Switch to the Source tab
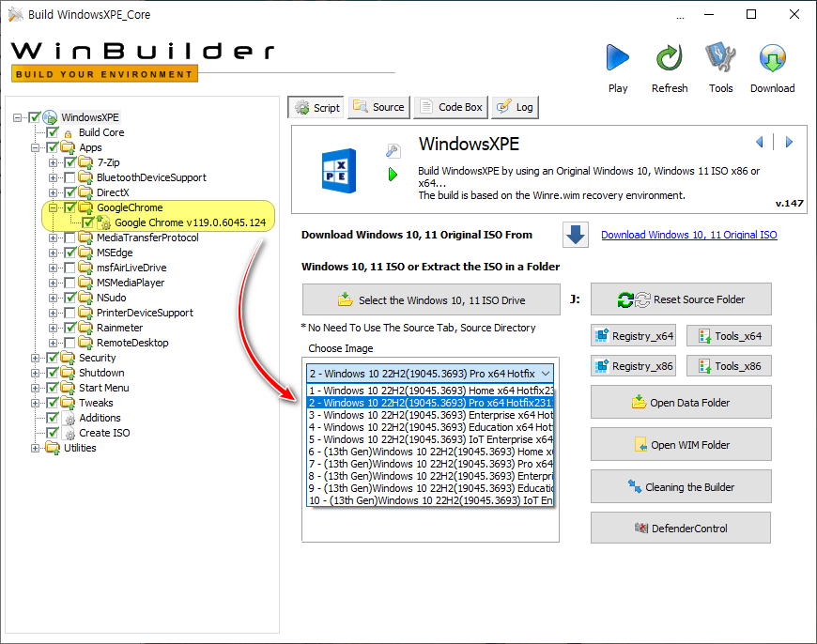 click(378, 107)
